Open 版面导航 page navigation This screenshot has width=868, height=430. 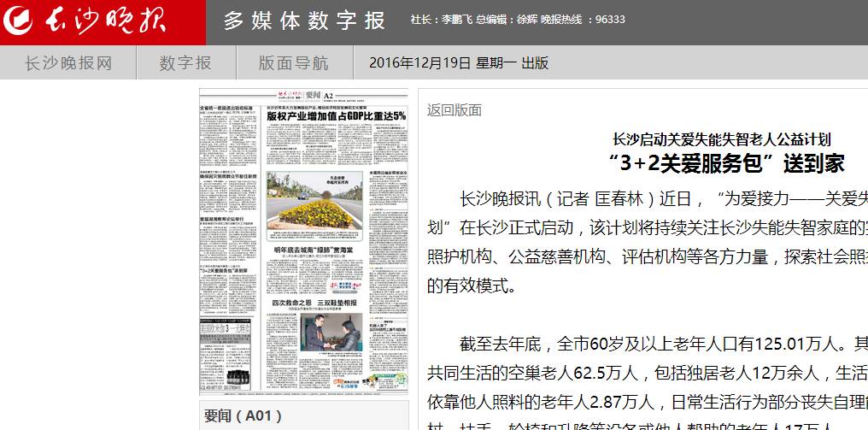(x=293, y=62)
